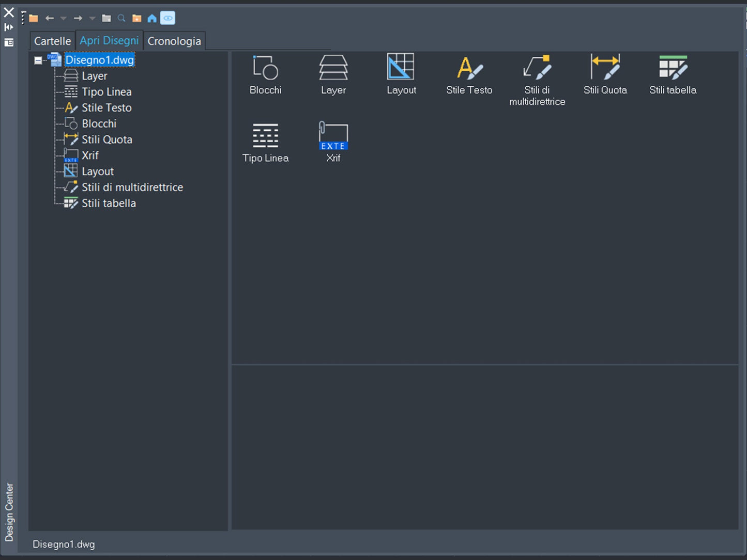Select the Xrif icon in content pane
747x560 pixels.
[333, 143]
